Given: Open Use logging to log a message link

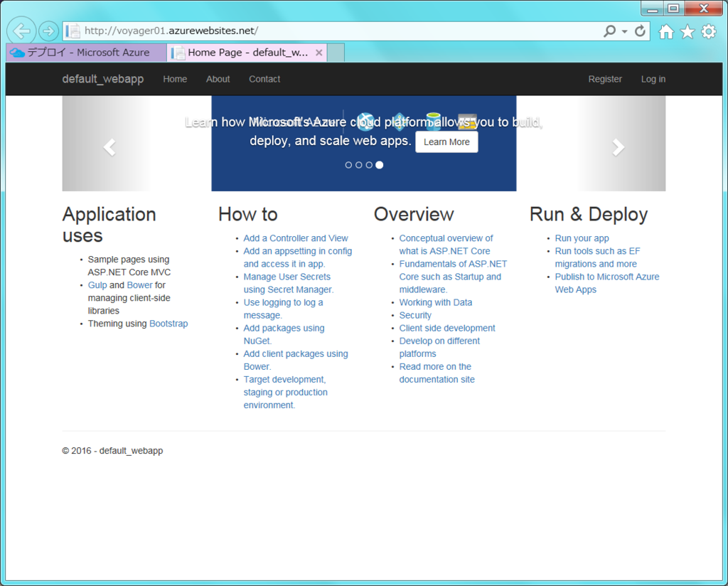Looking at the screenshot, I should 283,309.
